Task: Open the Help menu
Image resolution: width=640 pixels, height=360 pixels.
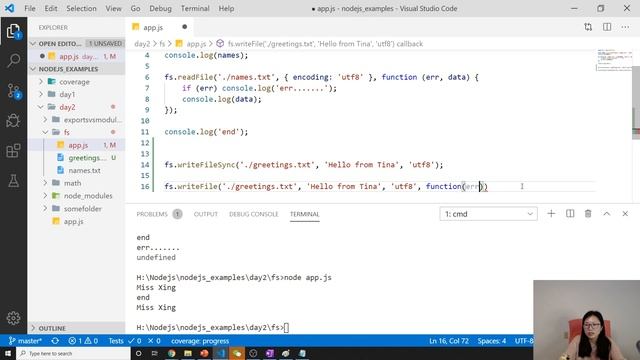Action: click(x=227, y=8)
